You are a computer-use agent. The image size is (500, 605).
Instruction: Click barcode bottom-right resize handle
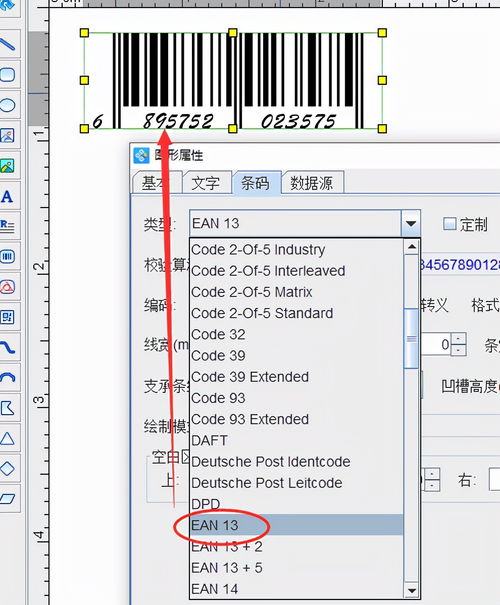click(382, 128)
